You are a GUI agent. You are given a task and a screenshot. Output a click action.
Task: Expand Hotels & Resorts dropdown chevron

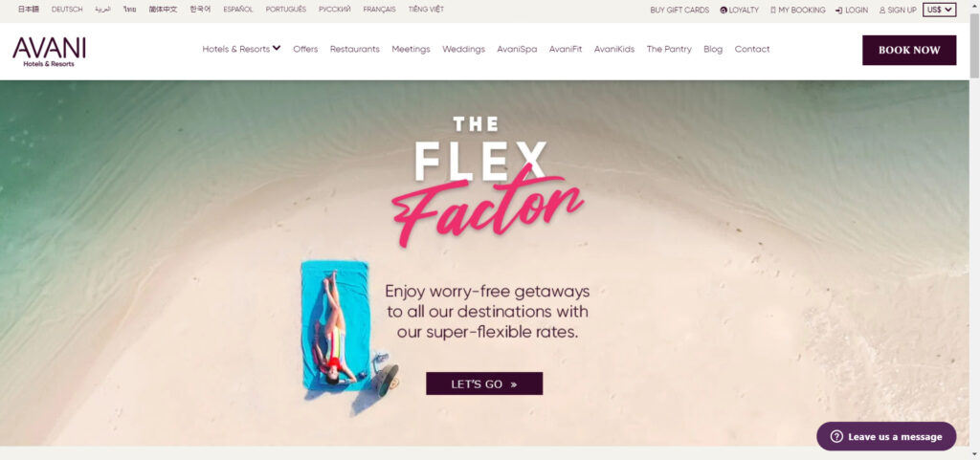[x=277, y=48]
